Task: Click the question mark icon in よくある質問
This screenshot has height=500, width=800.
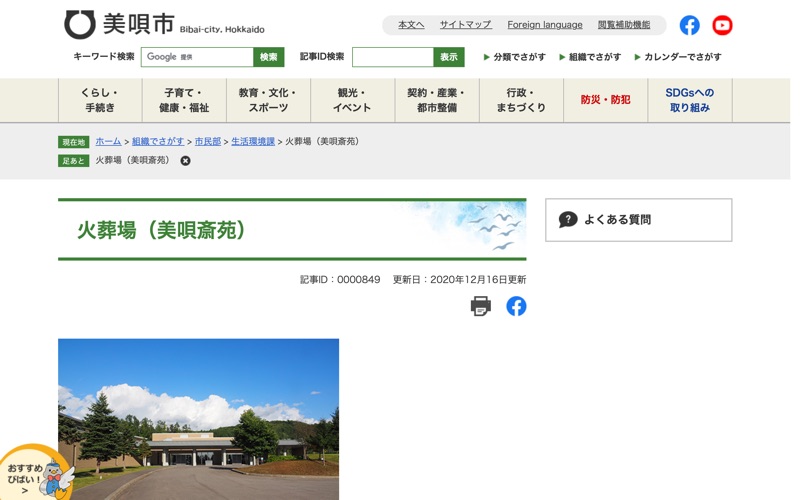Action: point(568,219)
